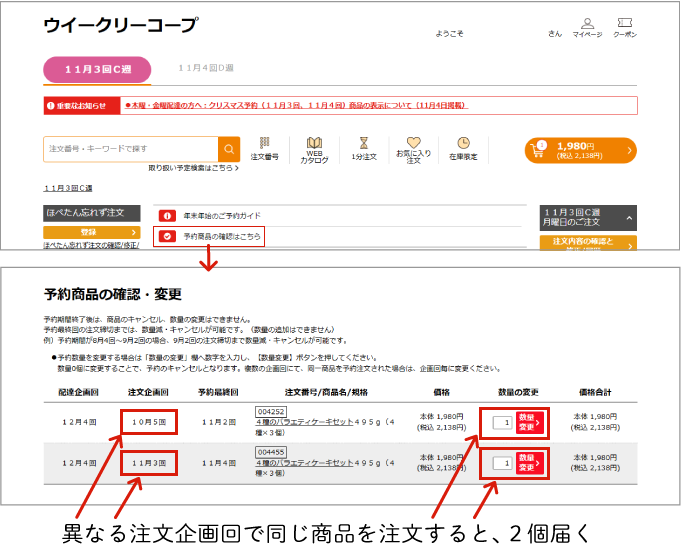The image size is (681, 549).
Task: Click the search magnifier button
Action: (230, 150)
